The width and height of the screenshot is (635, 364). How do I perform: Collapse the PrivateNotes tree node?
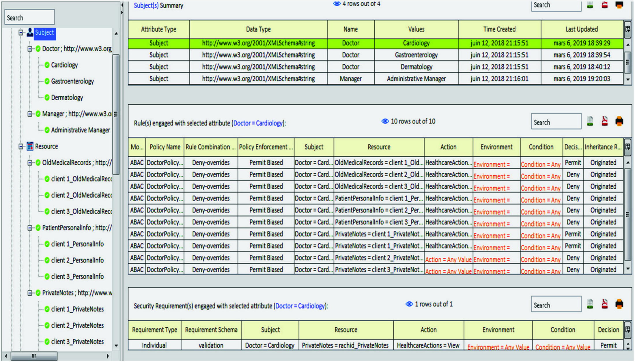30,293
